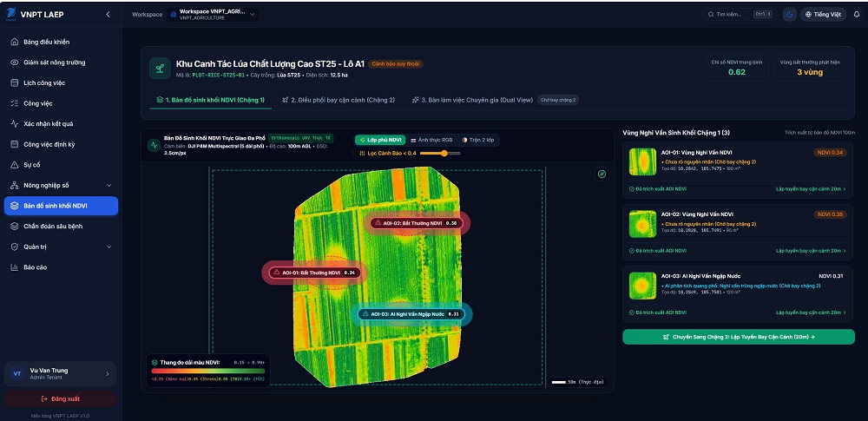The image size is (868, 421).
Task: Open Xác nhận kết quả page
Action: [61, 124]
